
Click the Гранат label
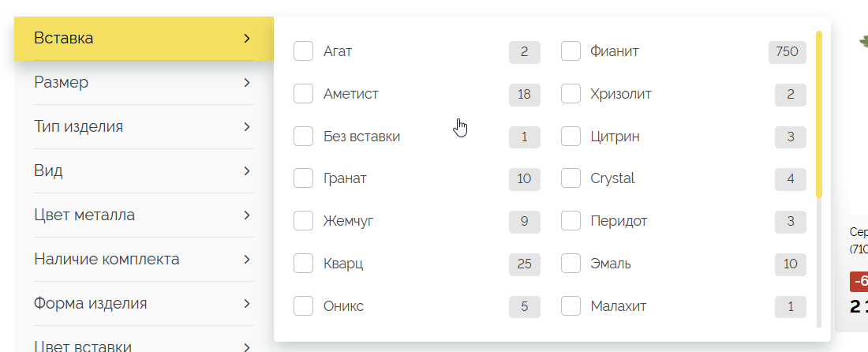click(345, 178)
